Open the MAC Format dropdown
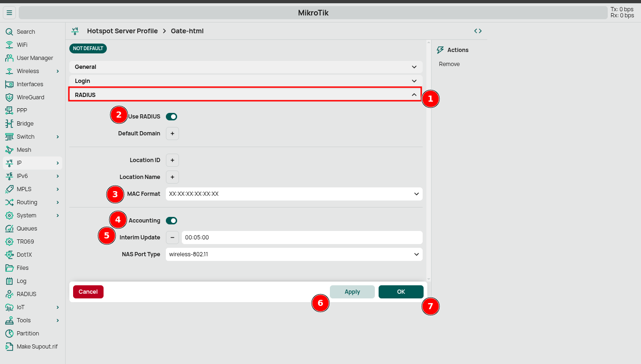 point(294,193)
